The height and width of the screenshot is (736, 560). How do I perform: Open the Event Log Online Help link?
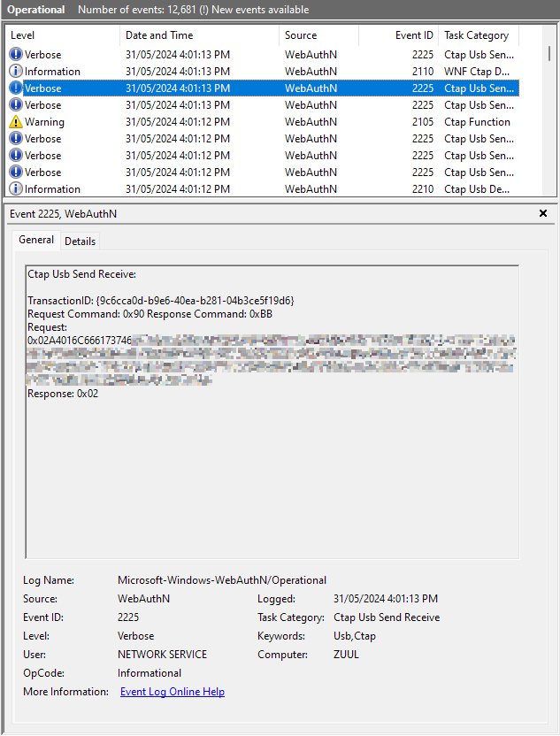pyautogui.click(x=173, y=692)
